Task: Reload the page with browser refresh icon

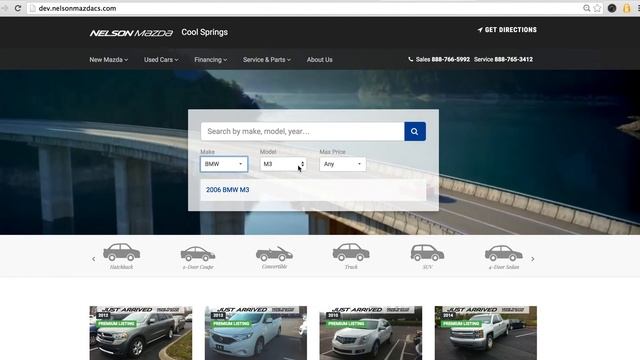Action: (18, 8)
